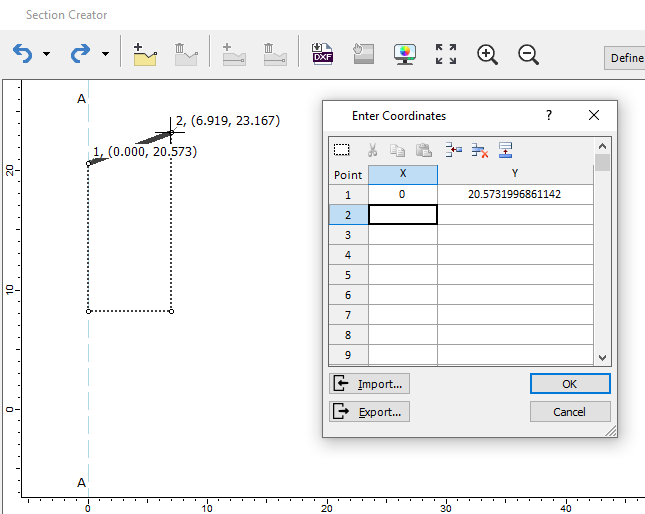Click the Delete polygon section icon
This screenshot has height=514, width=645.
pos(186,54)
